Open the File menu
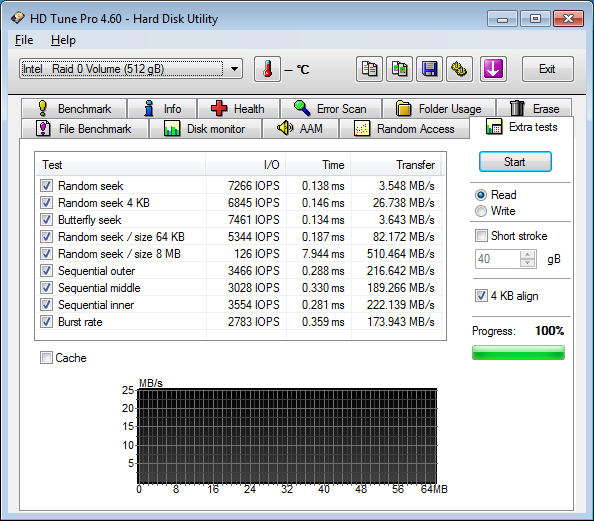Screen dimensions: 594x521 pos(24,40)
